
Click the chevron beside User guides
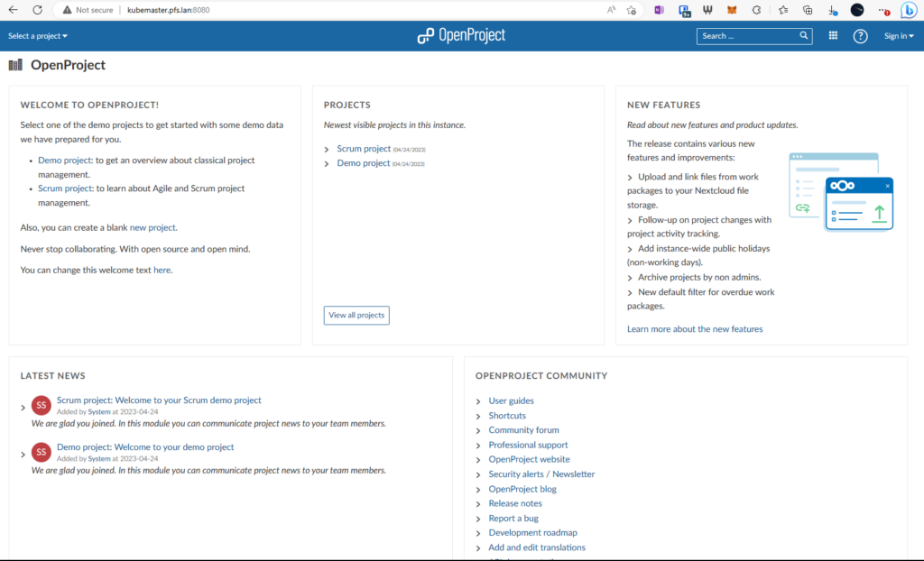[478, 401]
